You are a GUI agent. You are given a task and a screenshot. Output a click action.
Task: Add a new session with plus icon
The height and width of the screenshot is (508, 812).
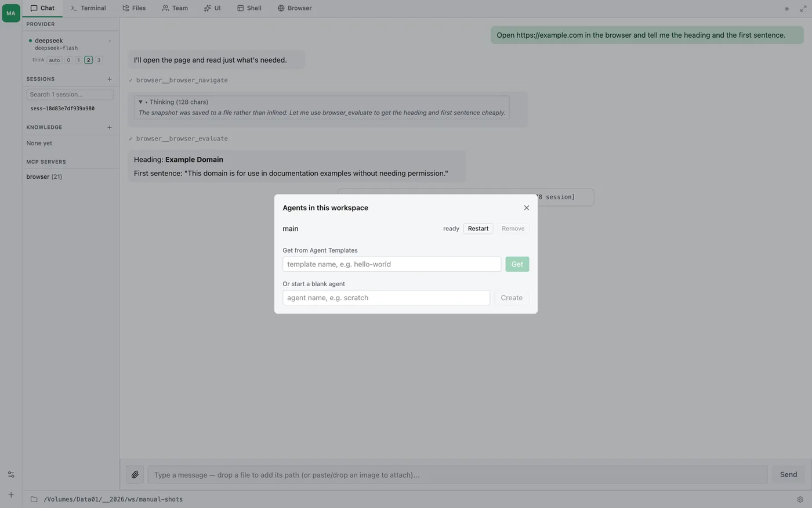110,79
